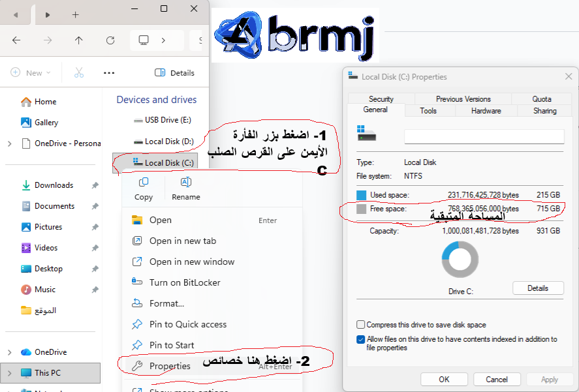579x392 pixels.
Task: Switch to the Tools tab in Properties
Action: coord(429,110)
